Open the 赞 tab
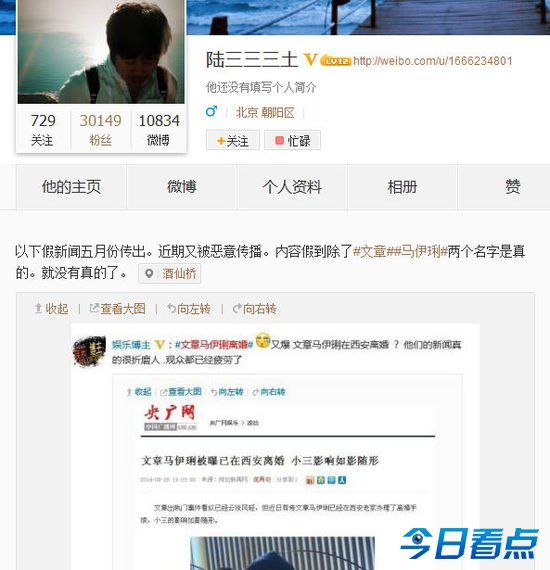 point(513,187)
